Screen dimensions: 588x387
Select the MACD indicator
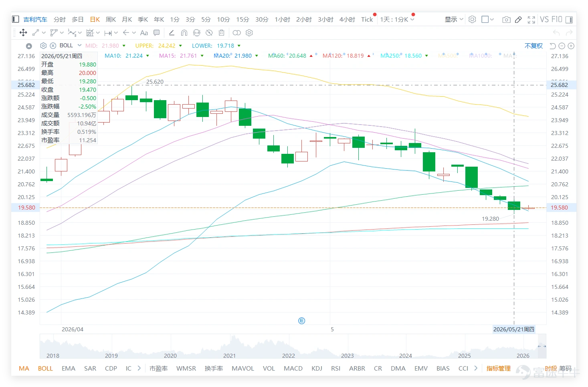293,368
